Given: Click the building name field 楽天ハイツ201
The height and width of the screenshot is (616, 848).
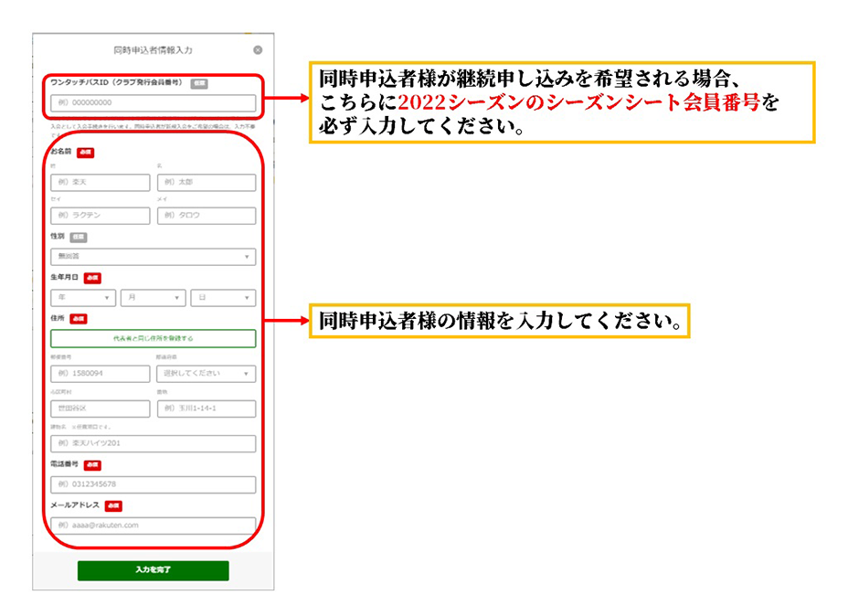Looking at the screenshot, I should pos(153,443).
